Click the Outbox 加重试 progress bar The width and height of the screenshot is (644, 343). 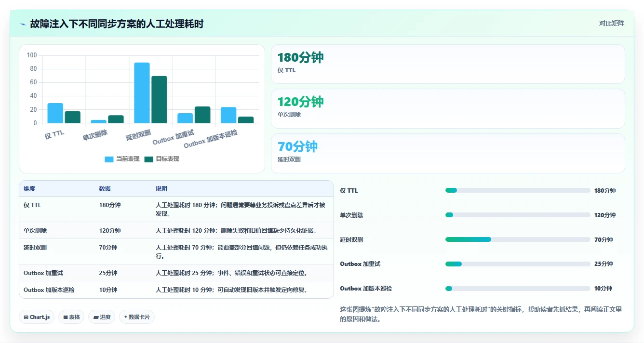coord(518,264)
